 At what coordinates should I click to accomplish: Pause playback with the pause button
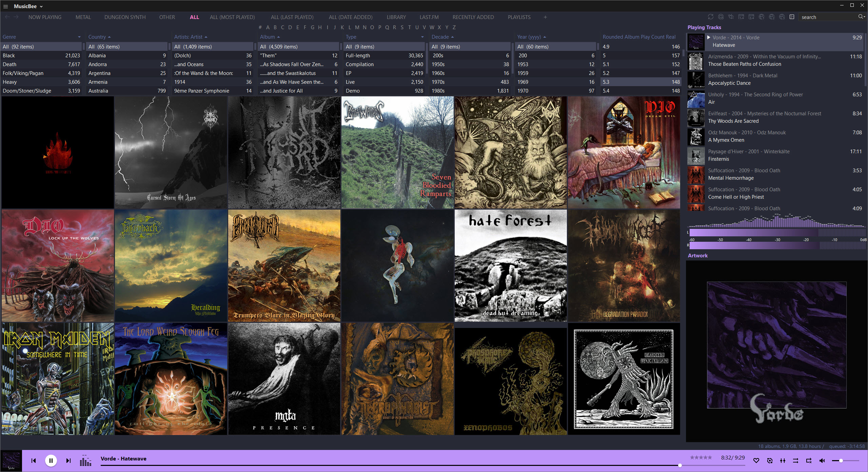[x=51, y=460]
